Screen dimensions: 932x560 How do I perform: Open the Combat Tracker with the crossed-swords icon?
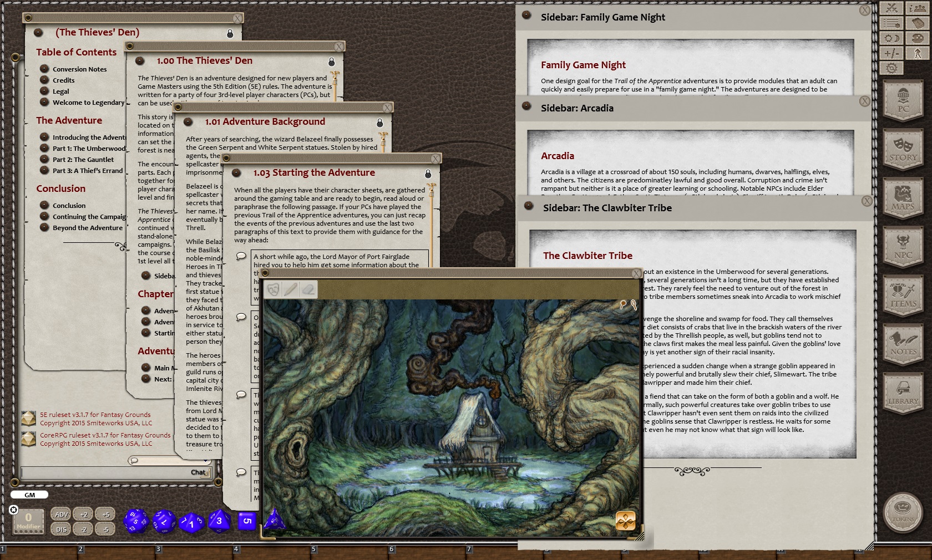(x=892, y=7)
